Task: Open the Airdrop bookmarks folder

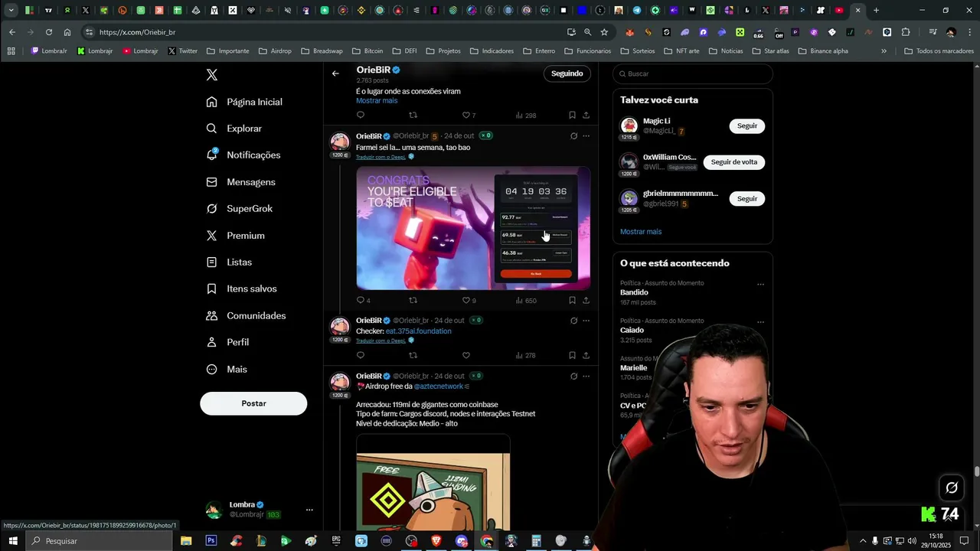Action: [x=275, y=51]
